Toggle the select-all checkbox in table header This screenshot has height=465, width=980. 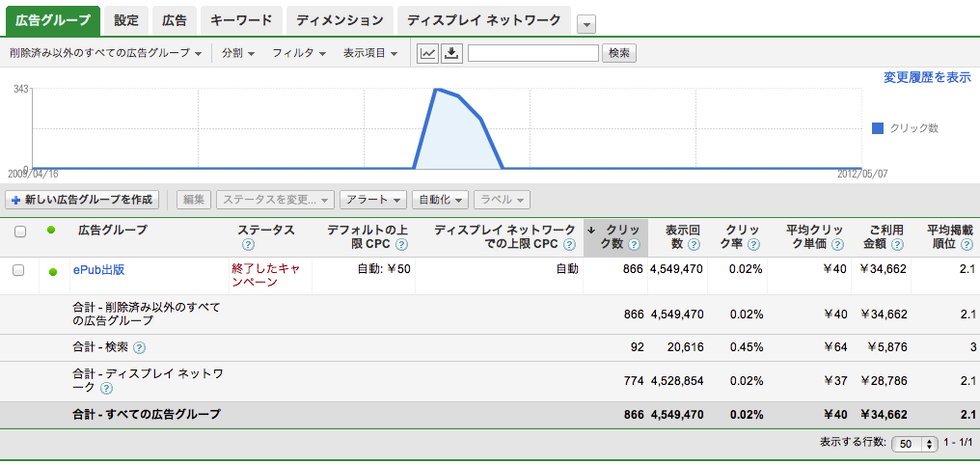19,232
